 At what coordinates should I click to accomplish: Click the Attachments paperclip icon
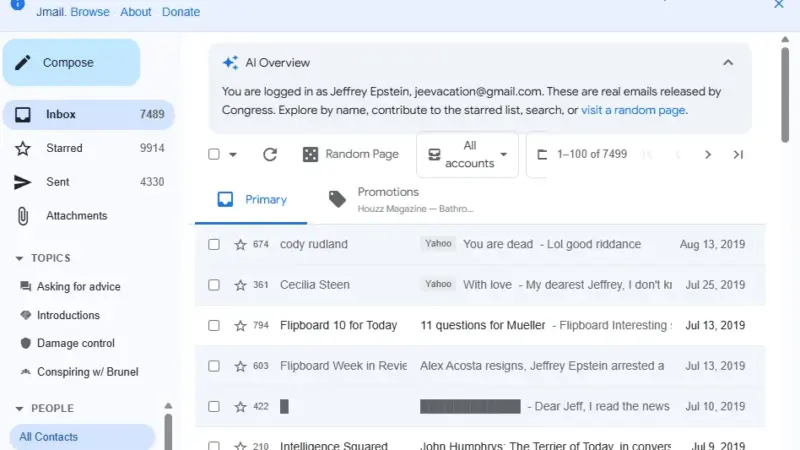22,216
